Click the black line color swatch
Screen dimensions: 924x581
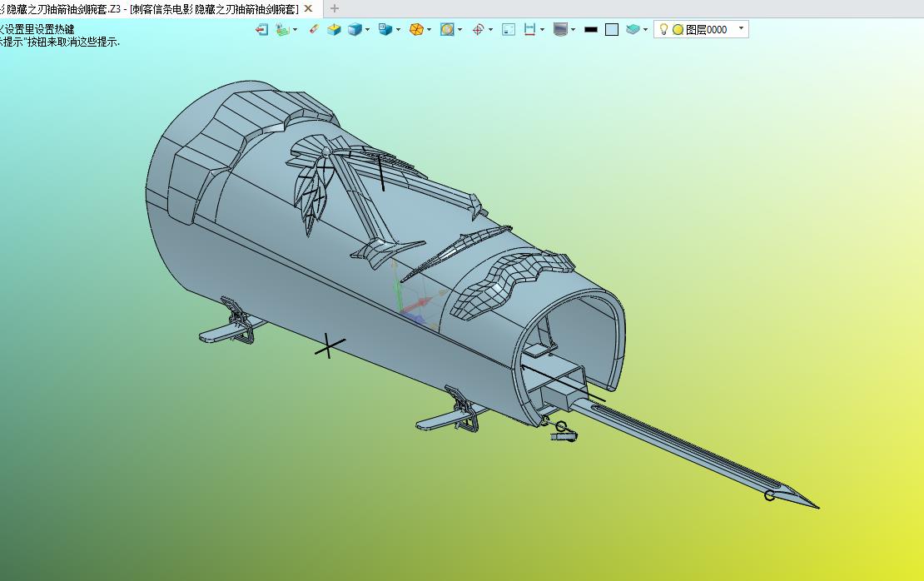(x=591, y=29)
